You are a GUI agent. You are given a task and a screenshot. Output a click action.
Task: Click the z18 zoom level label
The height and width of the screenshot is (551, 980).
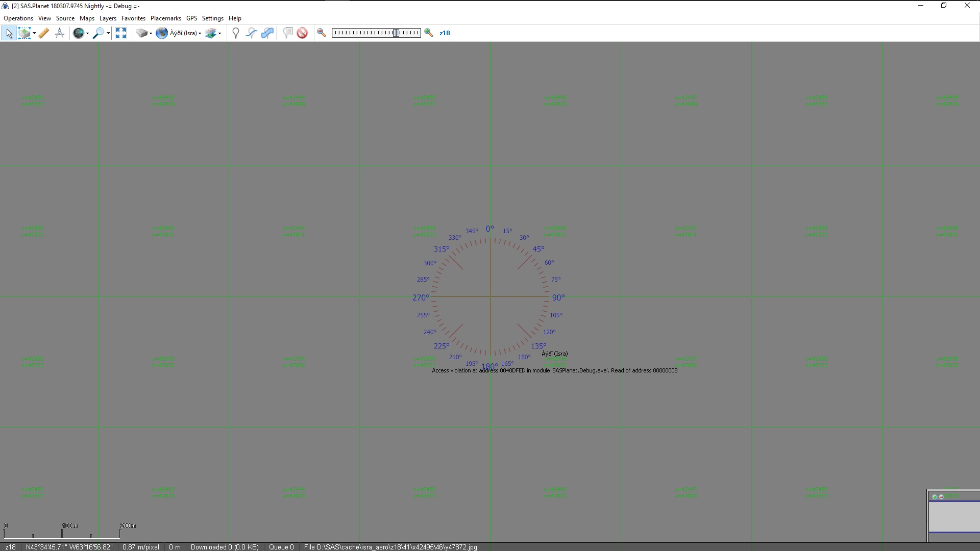pyautogui.click(x=445, y=33)
